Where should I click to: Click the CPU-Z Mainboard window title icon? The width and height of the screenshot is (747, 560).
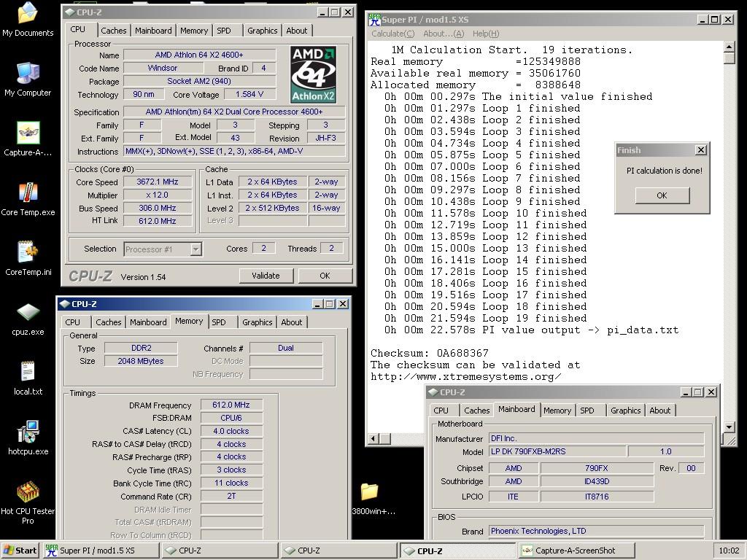pos(433,392)
